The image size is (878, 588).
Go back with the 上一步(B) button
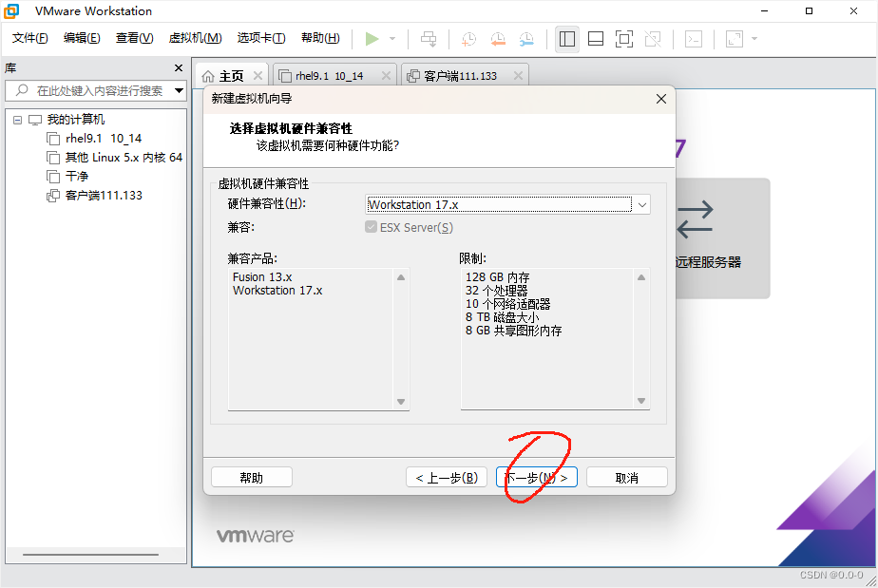pyautogui.click(x=447, y=478)
